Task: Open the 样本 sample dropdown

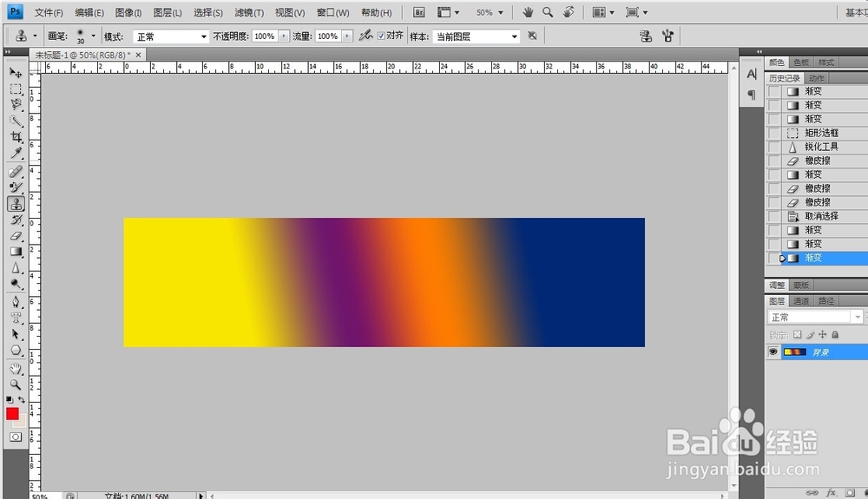Action: (476, 36)
